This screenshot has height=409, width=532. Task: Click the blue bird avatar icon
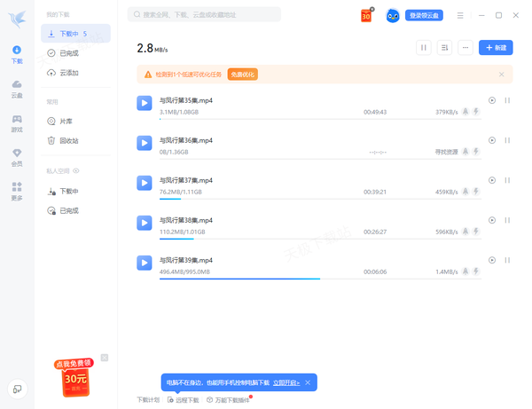[x=393, y=16]
